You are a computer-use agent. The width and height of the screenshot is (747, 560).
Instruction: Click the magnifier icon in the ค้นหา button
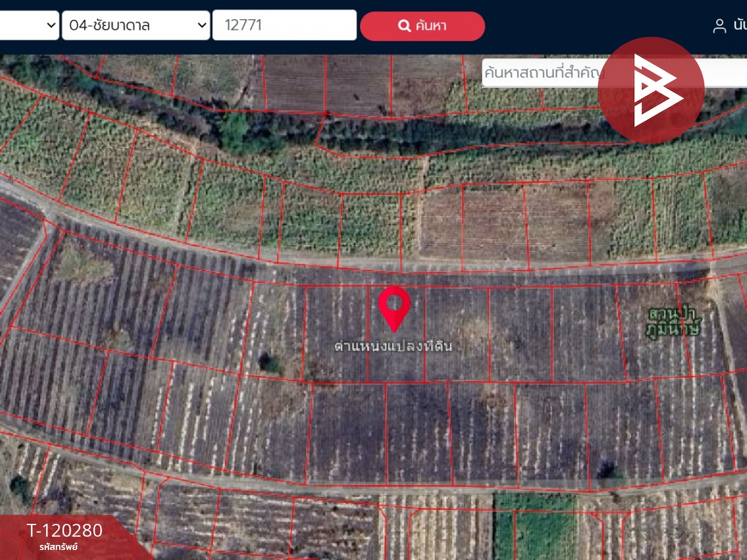click(x=404, y=26)
